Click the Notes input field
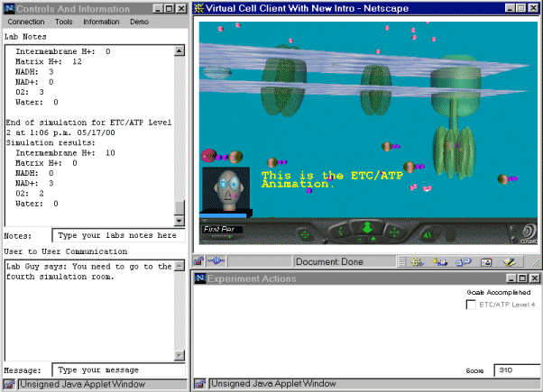This screenshot has width=543, height=392. (x=118, y=235)
